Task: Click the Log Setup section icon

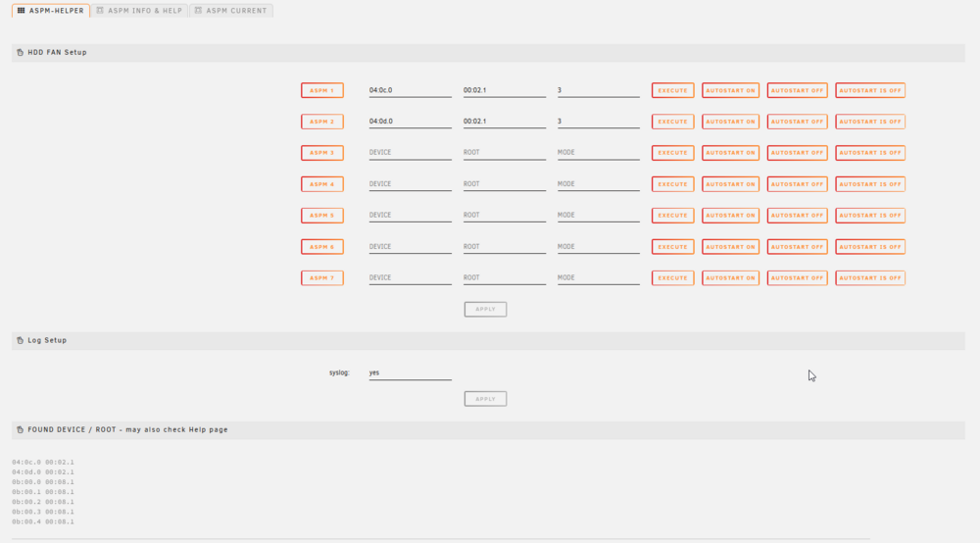Action: pyautogui.click(x=20, y=340)
